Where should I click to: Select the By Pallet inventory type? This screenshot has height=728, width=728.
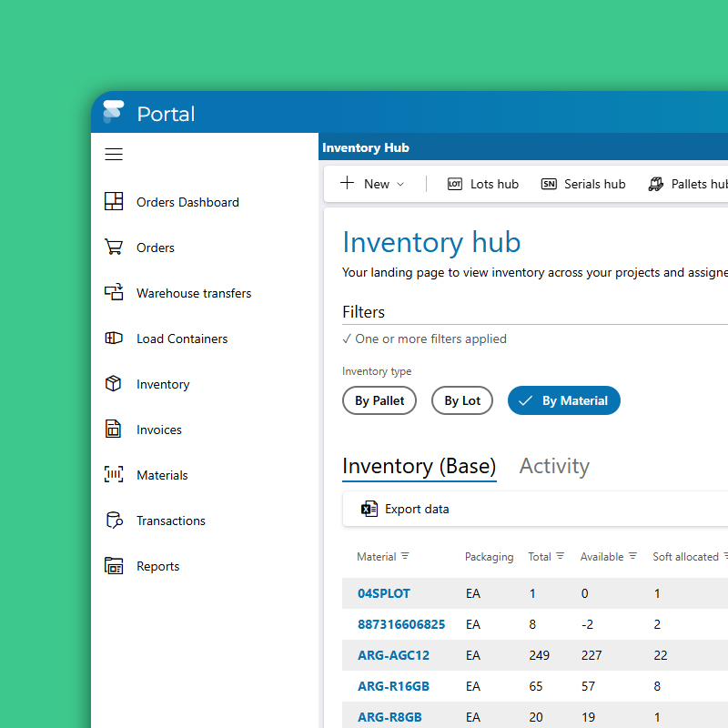379,400
